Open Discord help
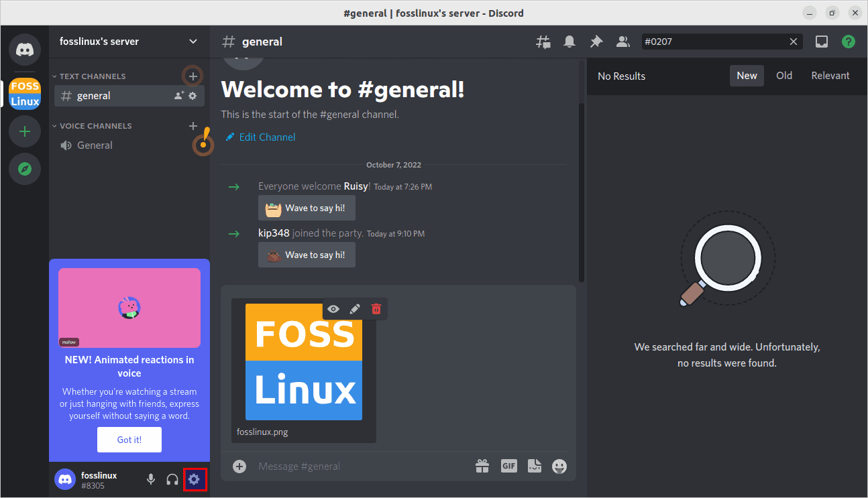The image size is (868, 498). tap(849, 42)
